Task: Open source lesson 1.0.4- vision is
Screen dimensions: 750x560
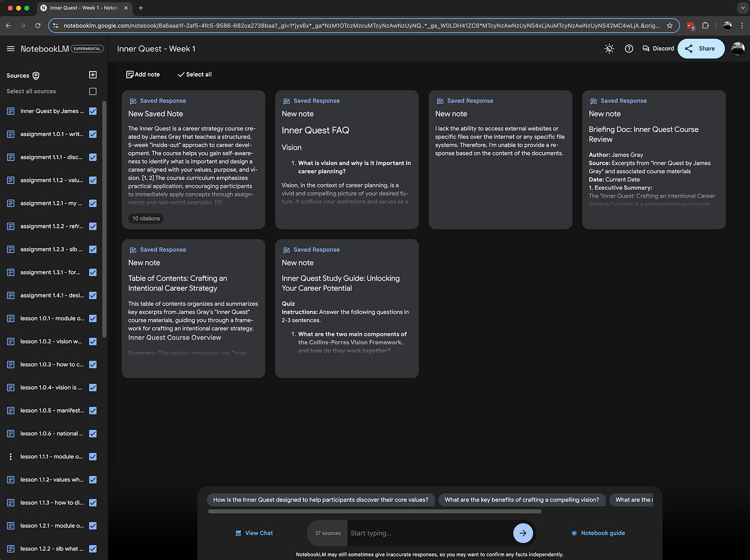Action: coord(51,388)
